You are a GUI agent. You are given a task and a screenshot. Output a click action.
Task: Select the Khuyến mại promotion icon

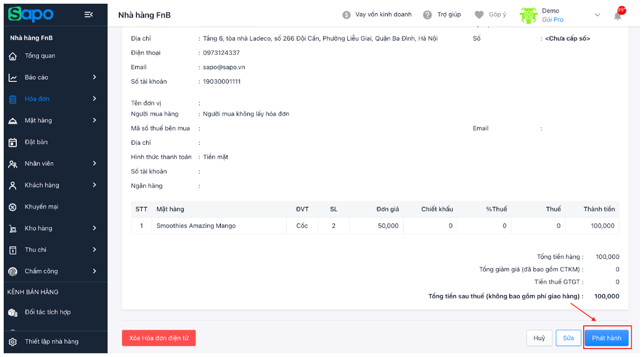click(x=13, y=207)
